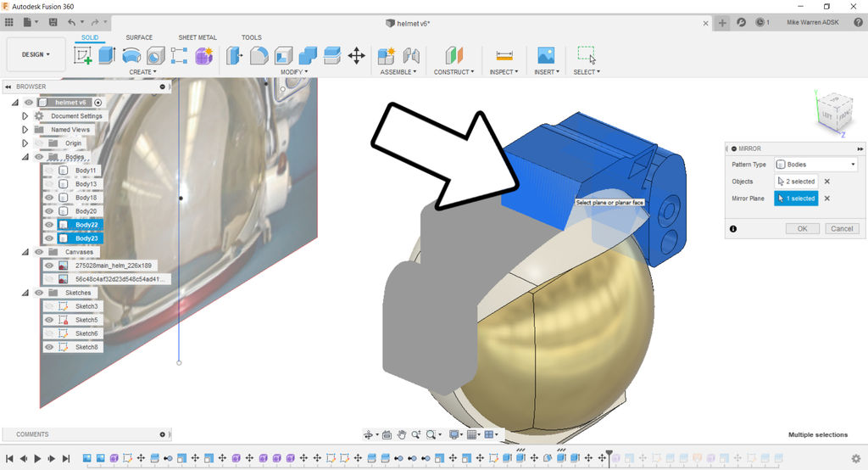Image resolution: width=868 pixels, height=470 pixels.
Task: Confirm the mirror with OK
Action: 802,228
